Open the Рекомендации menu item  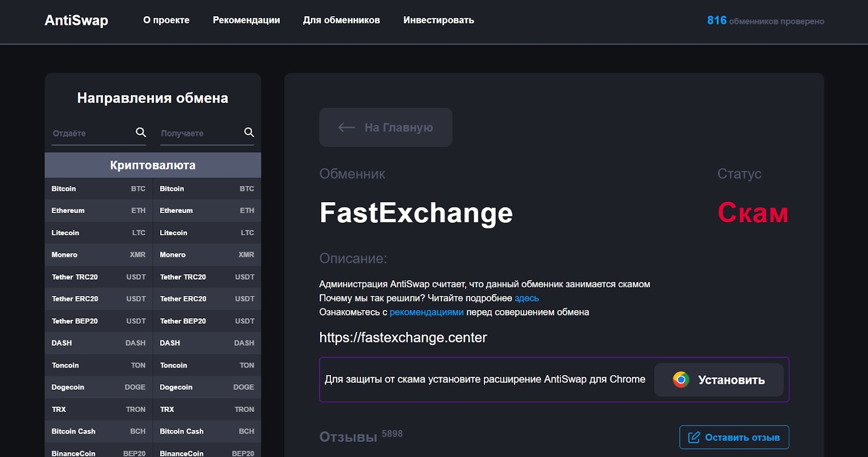point(246,20)
